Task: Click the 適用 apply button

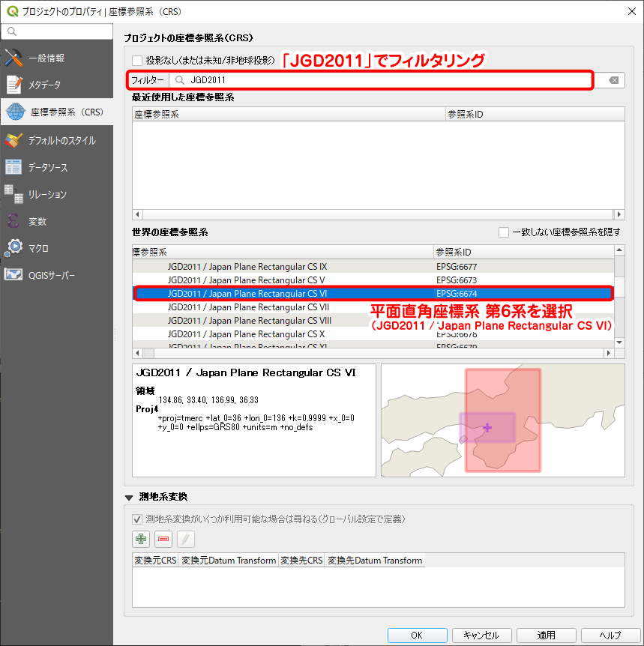Action: 546,636
